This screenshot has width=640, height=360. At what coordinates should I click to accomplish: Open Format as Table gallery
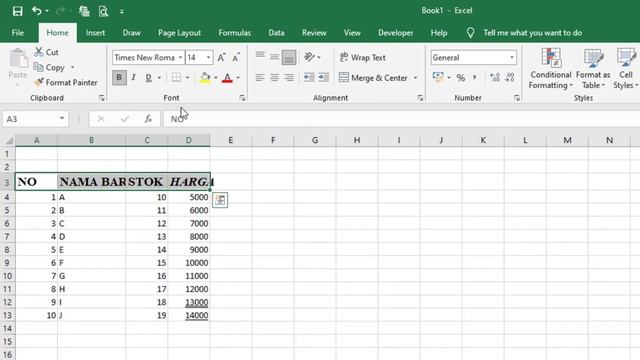coord(593,68)
